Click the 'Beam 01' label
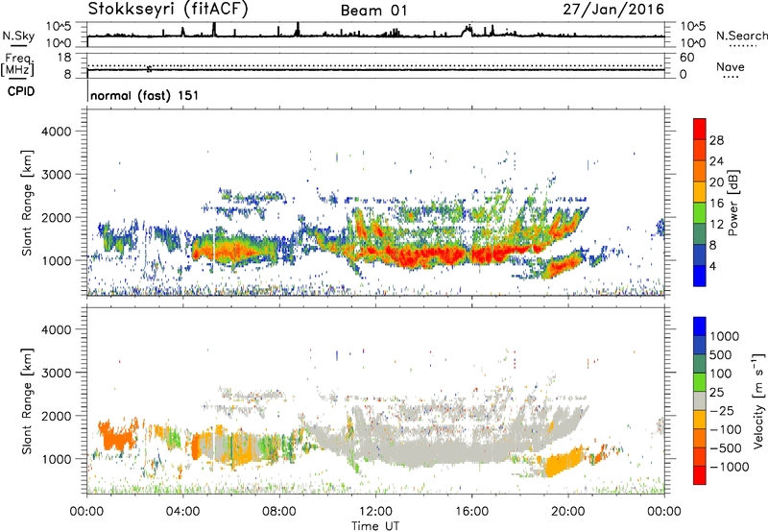The height and width of the screenshot is (532, 768). click(373, 11)
